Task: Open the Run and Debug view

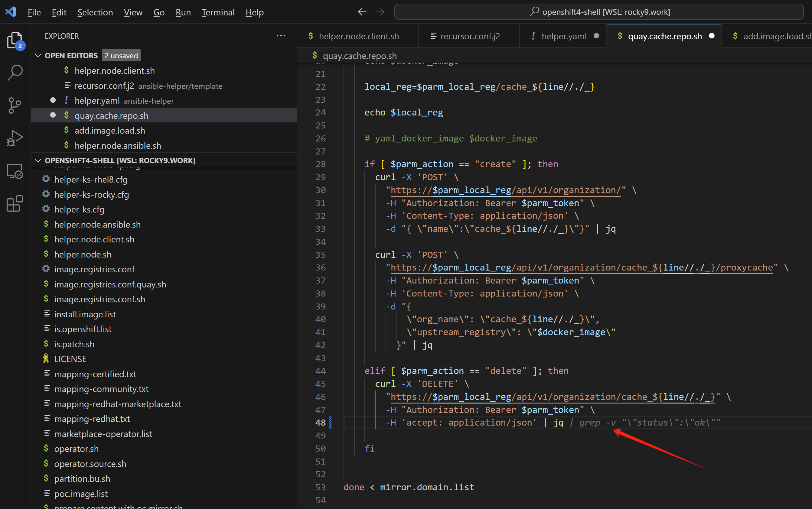Action: click(x=15, y=138)
